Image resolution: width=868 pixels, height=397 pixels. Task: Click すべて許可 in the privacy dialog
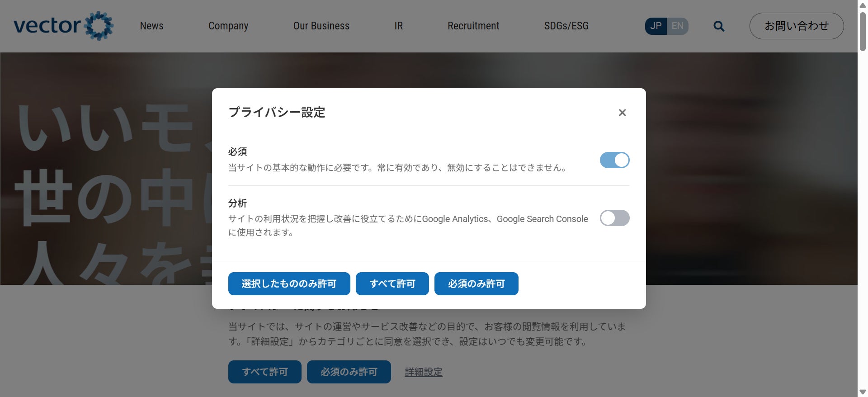392,284
